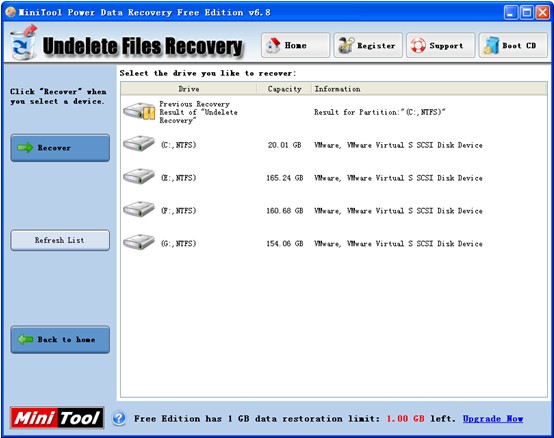This screenshot has width=554, height=438.
Task: Click the green left arrow on Back button
Action: point(25,339)
